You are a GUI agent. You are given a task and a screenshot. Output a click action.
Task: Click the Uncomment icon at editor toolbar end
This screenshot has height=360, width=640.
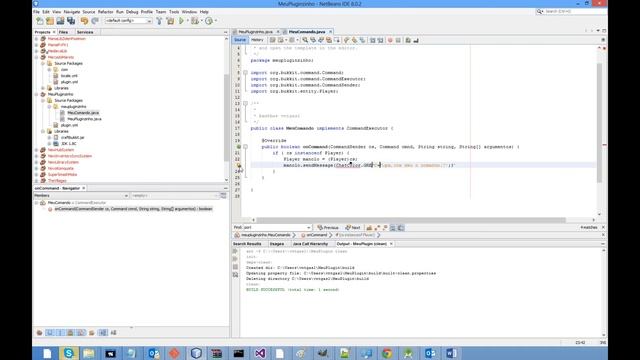click(416, 40)
